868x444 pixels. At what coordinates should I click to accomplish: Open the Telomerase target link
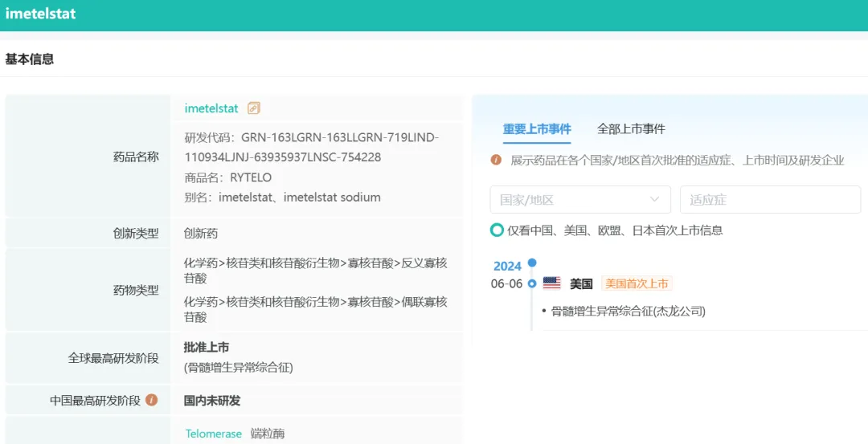coord(213,434)
